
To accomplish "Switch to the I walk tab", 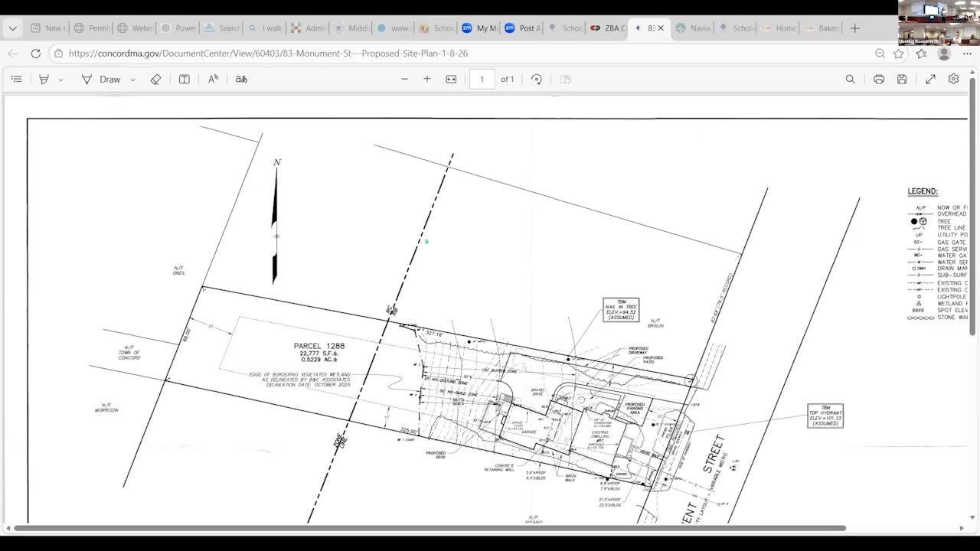I will coord(265,28).
